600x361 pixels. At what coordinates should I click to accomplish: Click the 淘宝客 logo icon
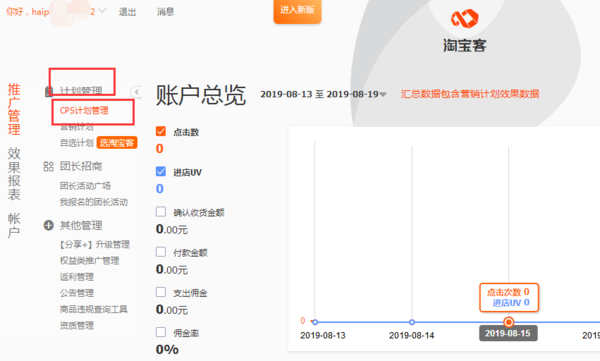465,18
